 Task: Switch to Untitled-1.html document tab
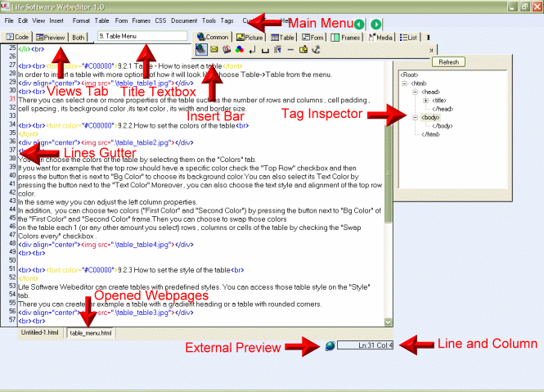pyautogui.click(x=40, y=332)
